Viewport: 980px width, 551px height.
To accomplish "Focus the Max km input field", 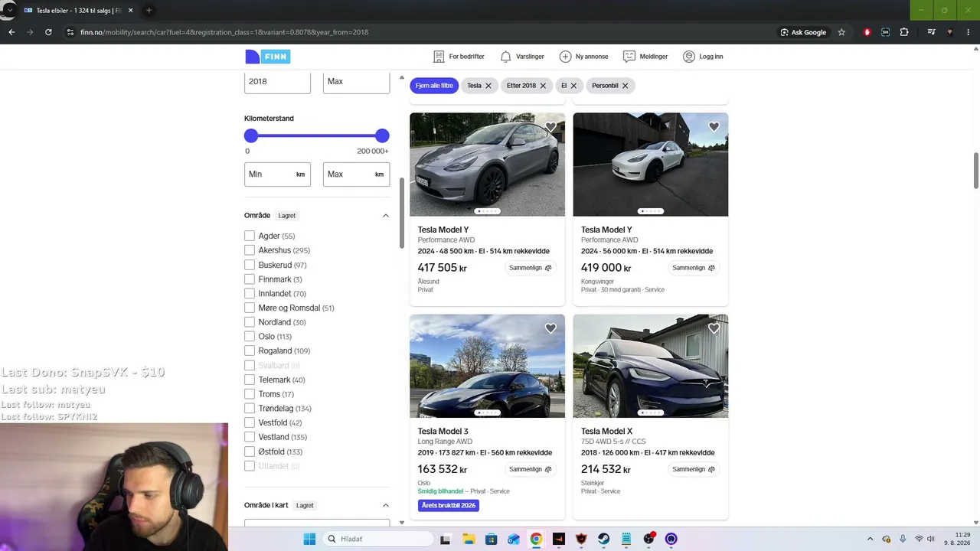I will tap(356, 174).
